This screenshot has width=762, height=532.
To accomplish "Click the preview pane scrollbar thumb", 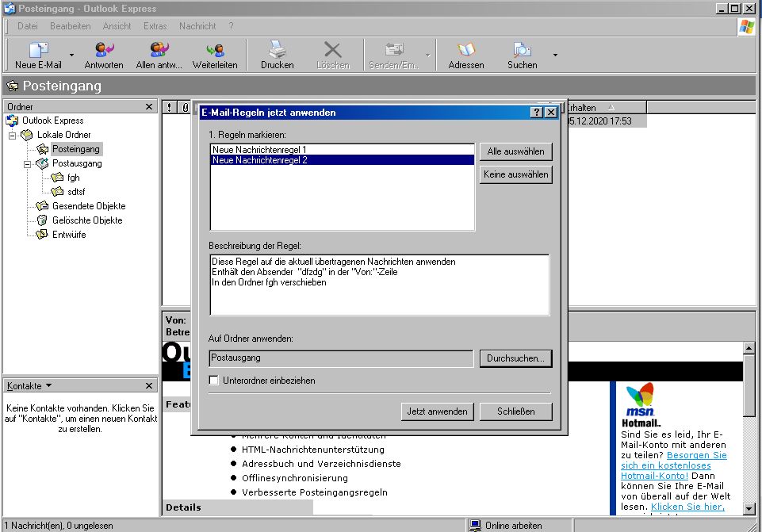I will (x=749, y=385).
